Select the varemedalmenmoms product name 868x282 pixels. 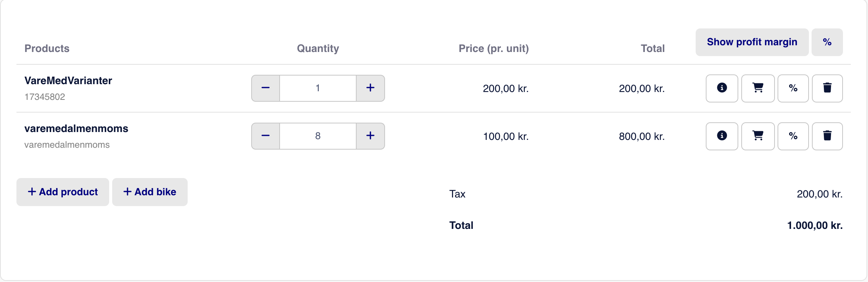(x=76, y=128)
